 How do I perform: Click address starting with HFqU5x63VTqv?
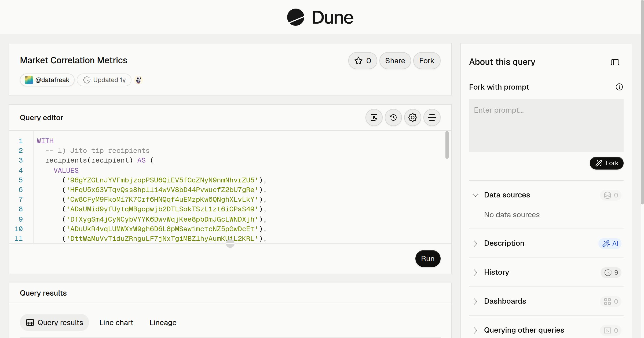162,190
